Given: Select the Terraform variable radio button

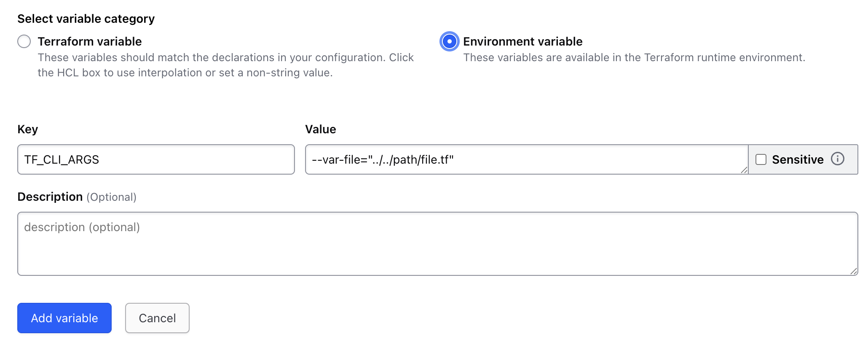Looking at the screenshot, I should [x=24, y=41].
